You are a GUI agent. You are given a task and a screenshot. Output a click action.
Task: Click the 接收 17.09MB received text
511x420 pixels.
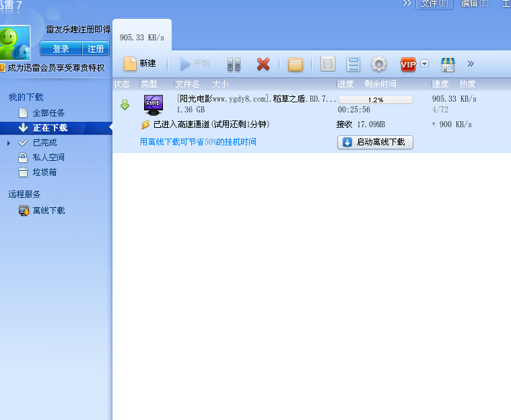click(361, 124)
